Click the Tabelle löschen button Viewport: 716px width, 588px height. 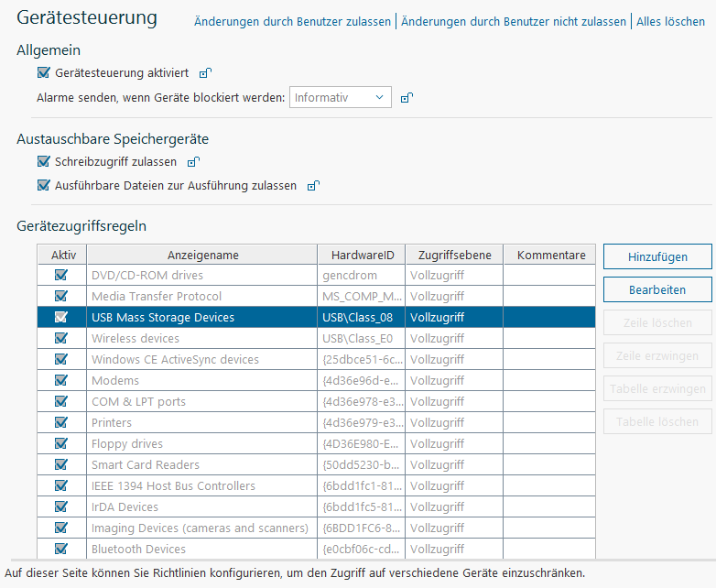(657, 421)
